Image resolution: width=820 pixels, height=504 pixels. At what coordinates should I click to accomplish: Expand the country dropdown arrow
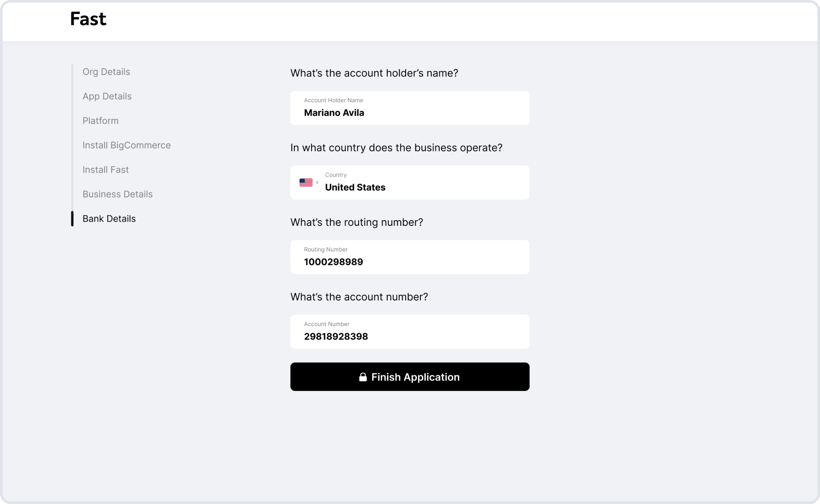click(317, 183)
